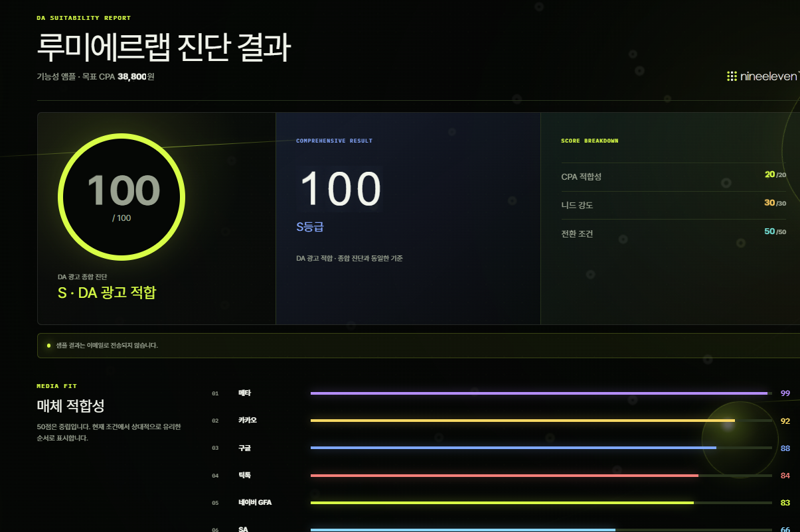This screenshot has width=800, height=532.
Task: Select the 니드 강도 row label
Action: click(577, 205)
